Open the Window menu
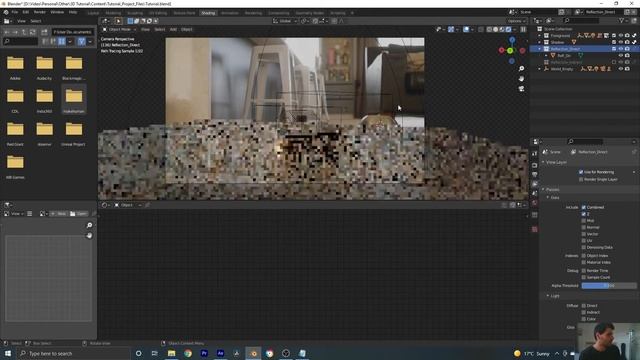This screenshot has height=360, width=640. (x=57, y=12)
